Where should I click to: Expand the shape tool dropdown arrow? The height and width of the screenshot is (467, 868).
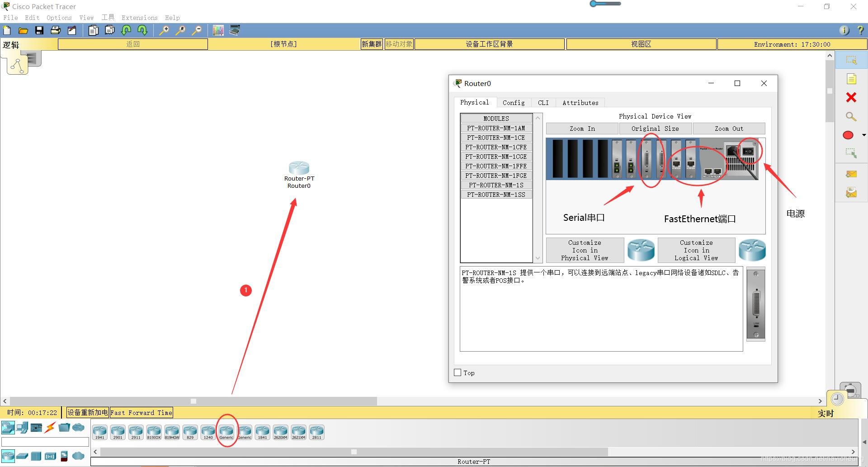point(864,135)
